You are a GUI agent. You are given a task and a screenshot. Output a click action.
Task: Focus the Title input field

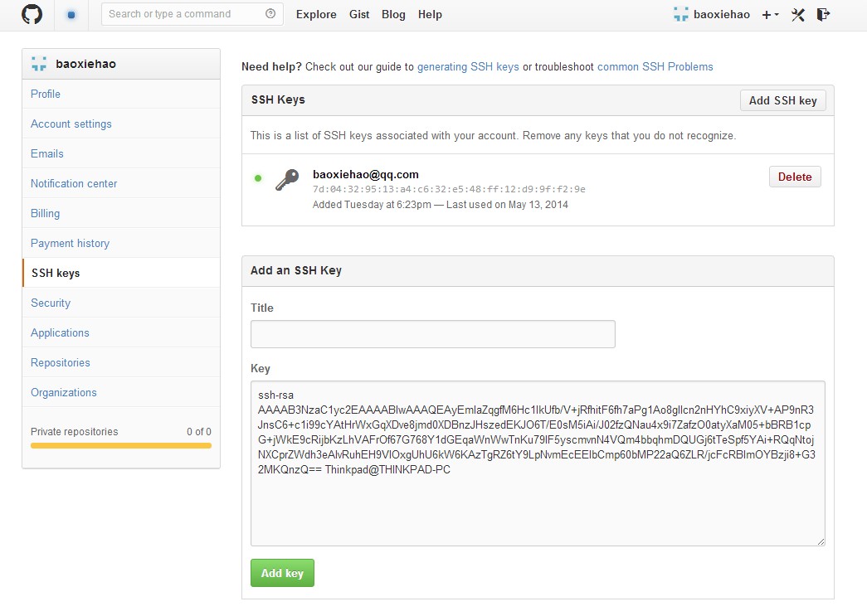(432, 334)
